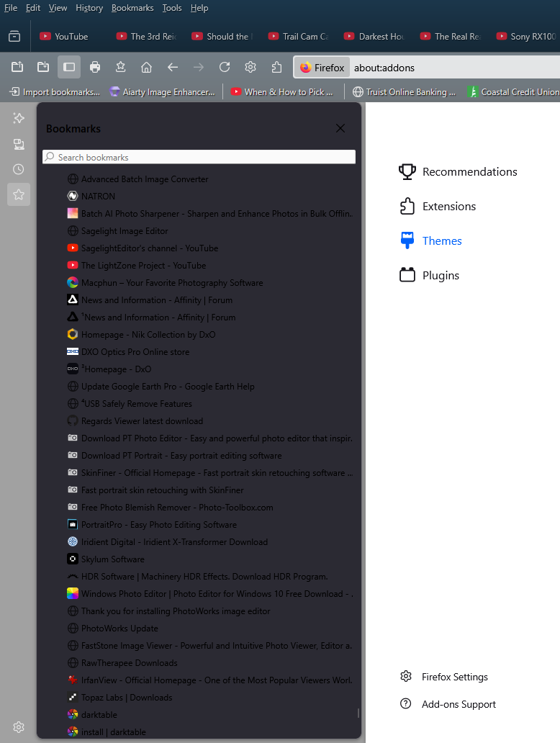This screenshot has height=743, width=560.
Task: Open sidebar customize gear at the bottom
Action: pos(19,727)
